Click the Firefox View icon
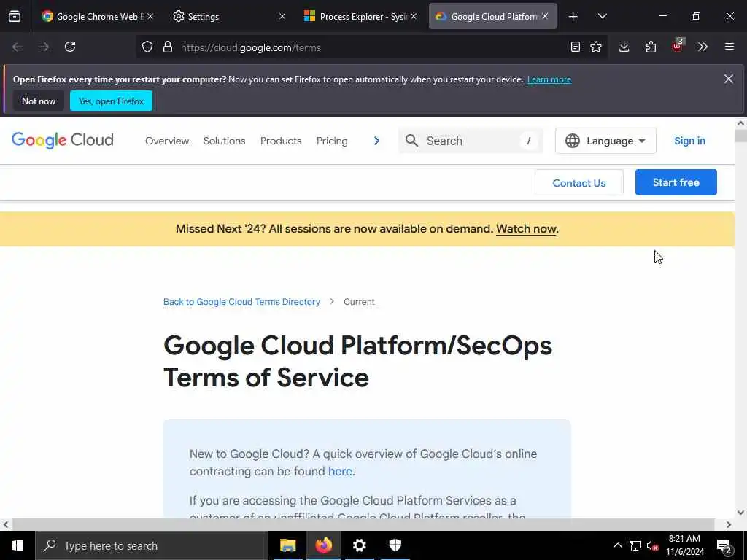747x560 pixels. [15, 16]
